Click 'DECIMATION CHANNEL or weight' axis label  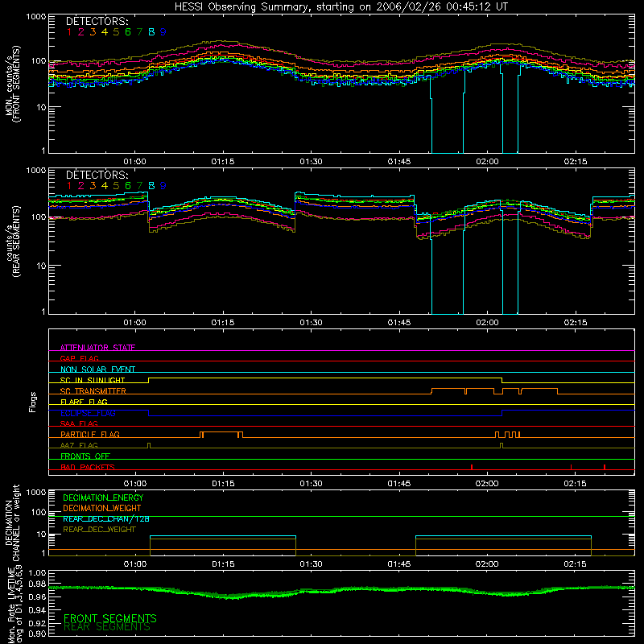coord(13,522)
